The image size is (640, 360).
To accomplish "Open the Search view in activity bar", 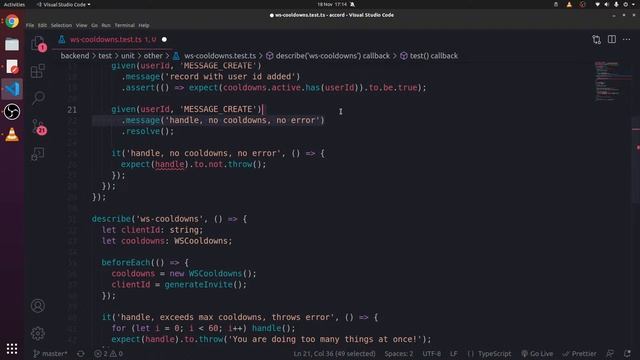I will (38, 98).
